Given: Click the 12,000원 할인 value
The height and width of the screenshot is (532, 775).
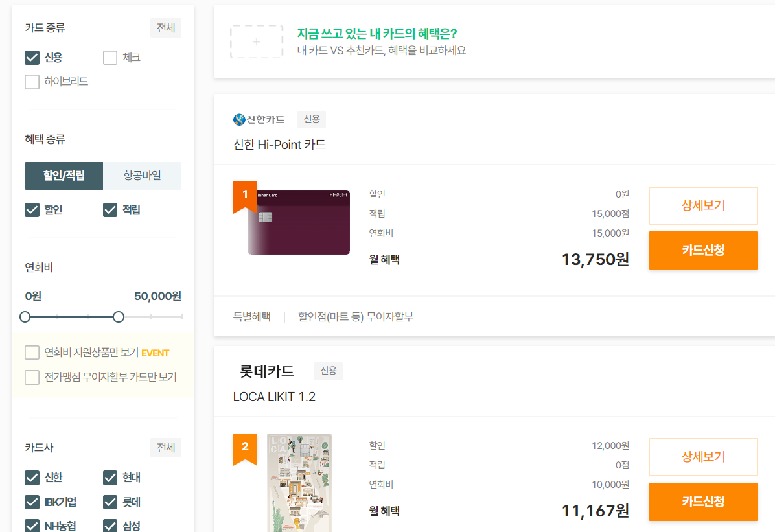Looking at the screenshot, I should (610, 445).
